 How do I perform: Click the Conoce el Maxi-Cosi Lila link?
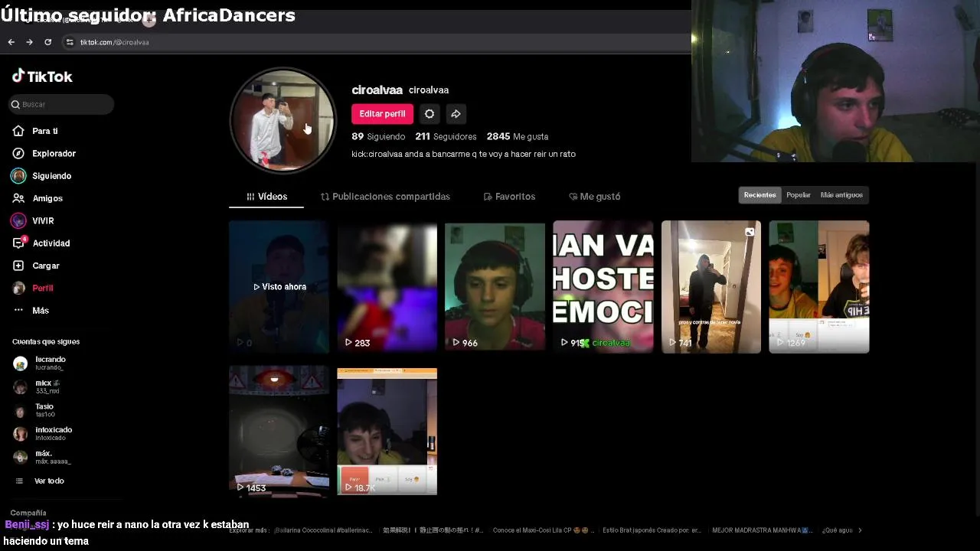click(542, 530)
